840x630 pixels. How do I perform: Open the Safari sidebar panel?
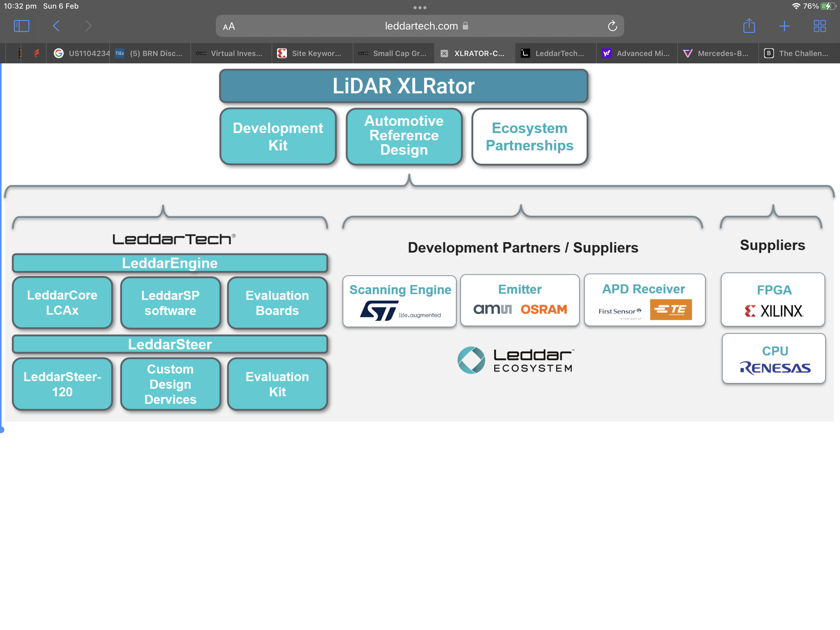tap(21, 26)
